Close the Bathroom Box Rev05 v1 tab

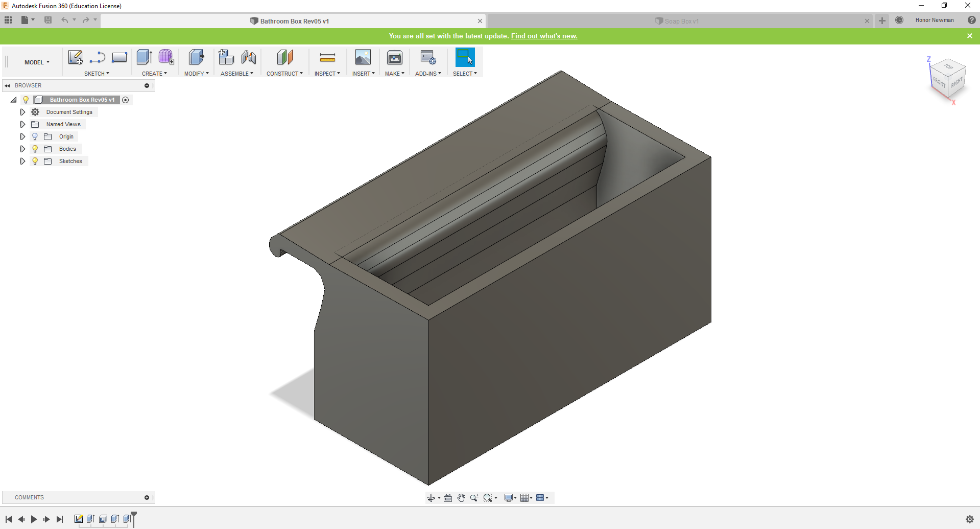(x=480, y=21)
